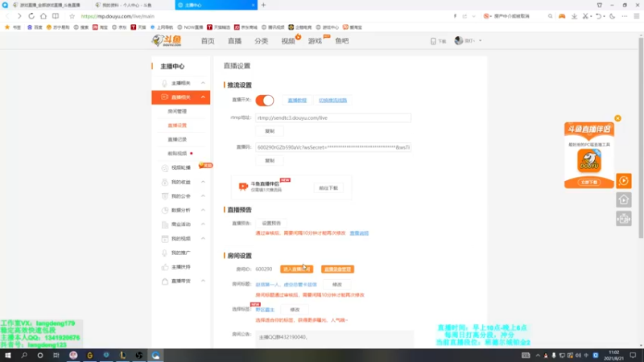Click the rtmp address input field
The height and width of the screenshot is (362, 644).
(x=333, y=117)
